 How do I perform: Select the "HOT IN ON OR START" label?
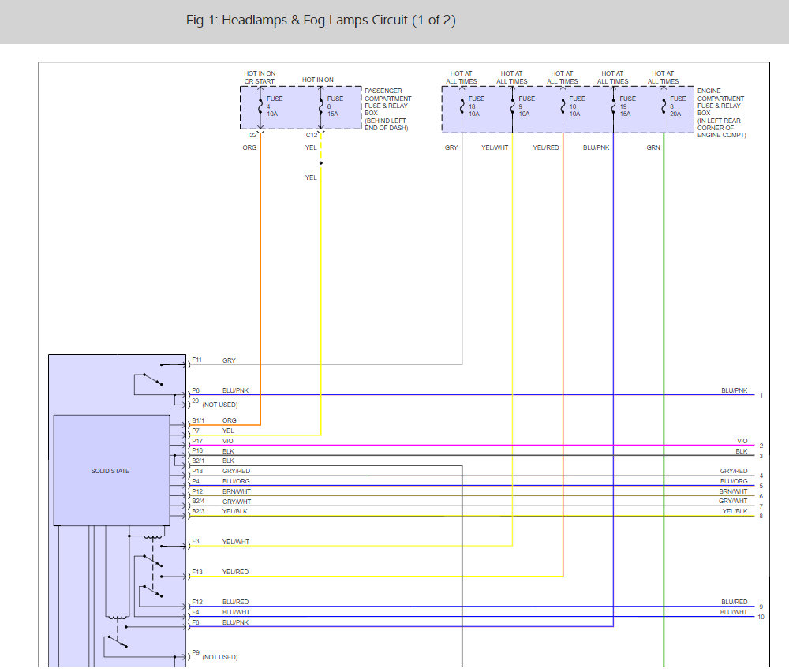[x=260, y=77]
